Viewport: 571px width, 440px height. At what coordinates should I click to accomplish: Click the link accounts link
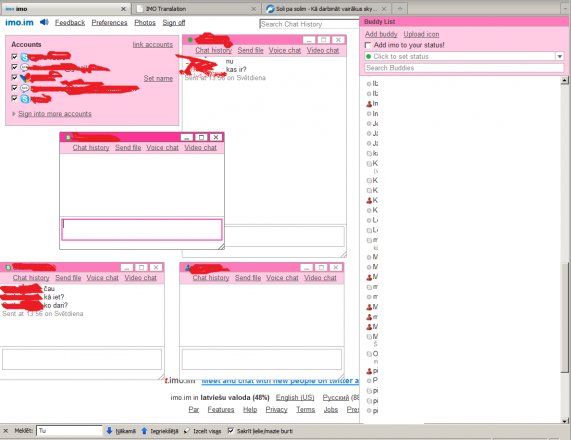(153, 44)
